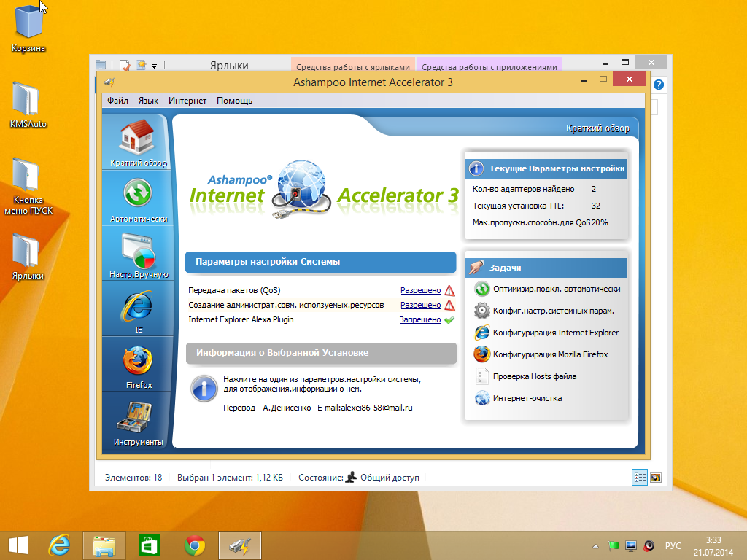This screenshot has height=560, width=747.
Task: Click the green flag Action Center tray icon
Action: [x=613, y=545]
